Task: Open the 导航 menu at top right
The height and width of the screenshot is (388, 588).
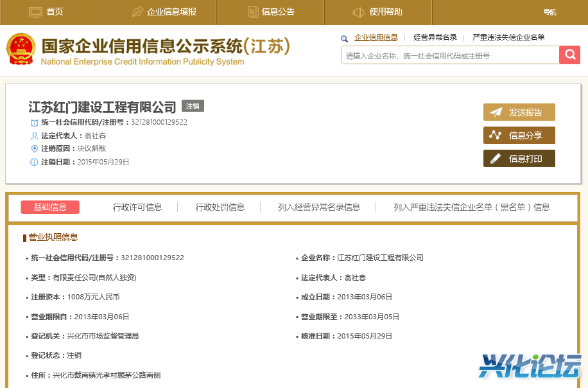Action: pos(549,12)
